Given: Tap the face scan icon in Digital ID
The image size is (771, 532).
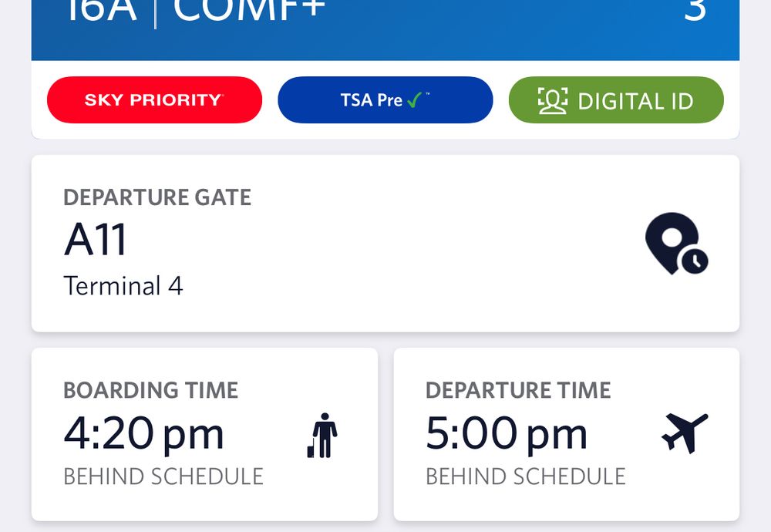Looking at the screenshot, I should click(x=553, y=101).
